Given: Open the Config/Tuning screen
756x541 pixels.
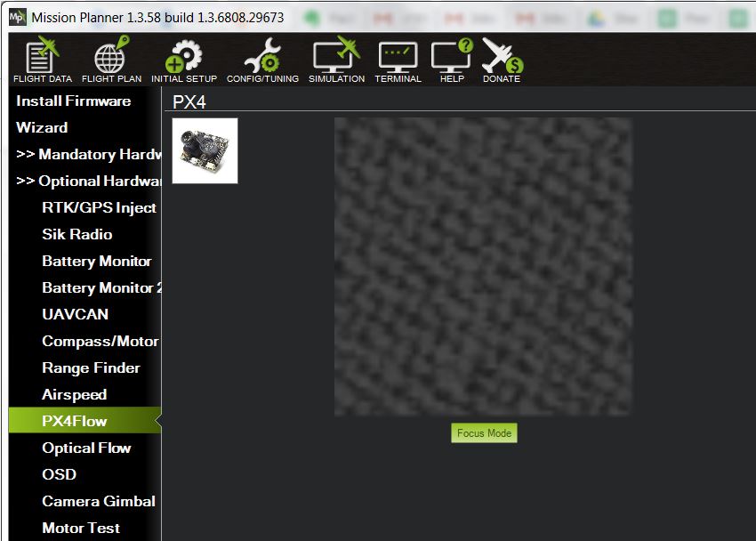Looking at the screenshot, I should [x=262, y=60].
